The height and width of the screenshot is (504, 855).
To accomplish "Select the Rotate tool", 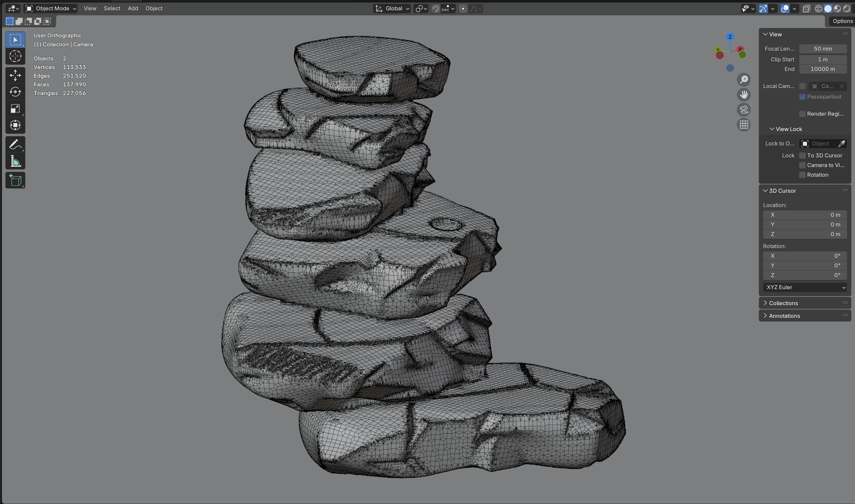I will point(15,92).
